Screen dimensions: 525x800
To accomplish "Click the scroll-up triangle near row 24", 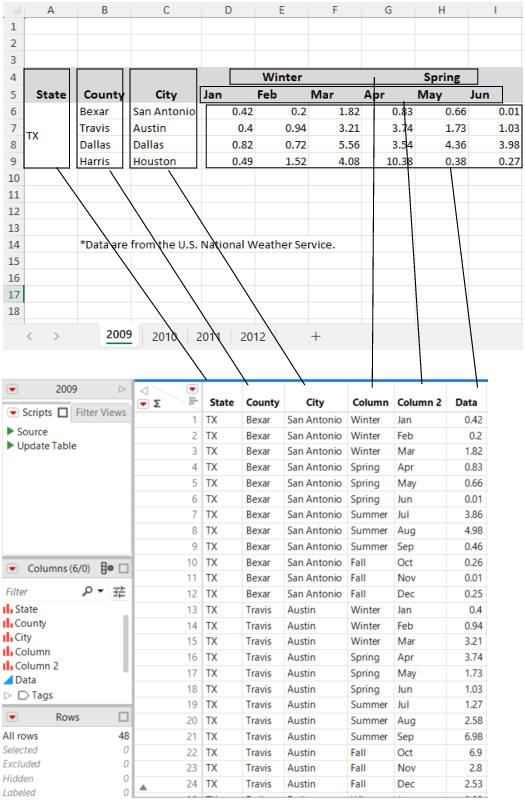I will [143, 788].
